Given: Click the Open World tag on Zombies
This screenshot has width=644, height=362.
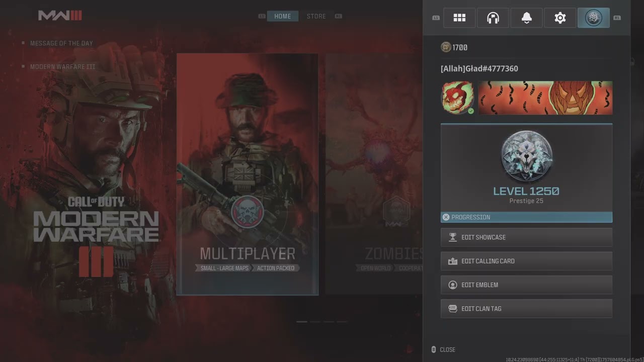Looking at the screenshot, I should [376, 268].
